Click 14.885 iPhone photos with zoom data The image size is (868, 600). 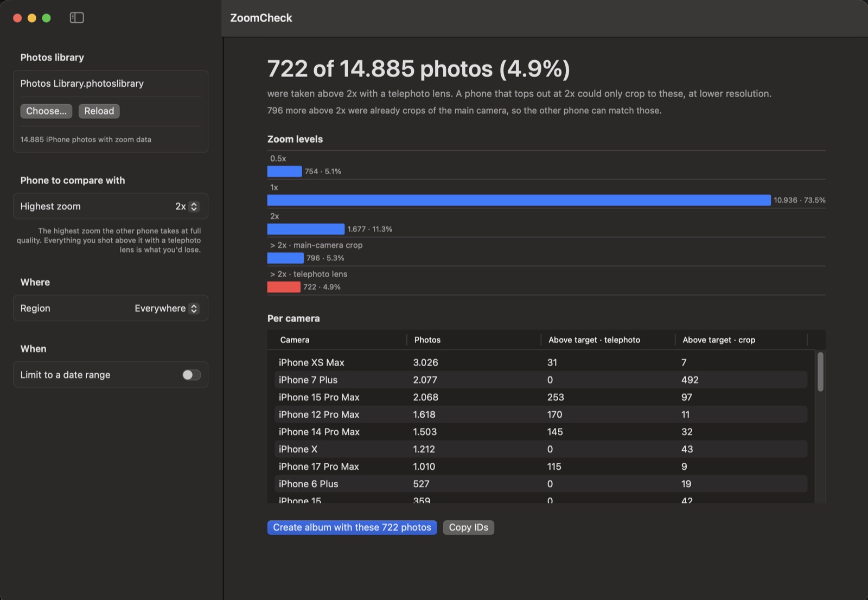86,139
